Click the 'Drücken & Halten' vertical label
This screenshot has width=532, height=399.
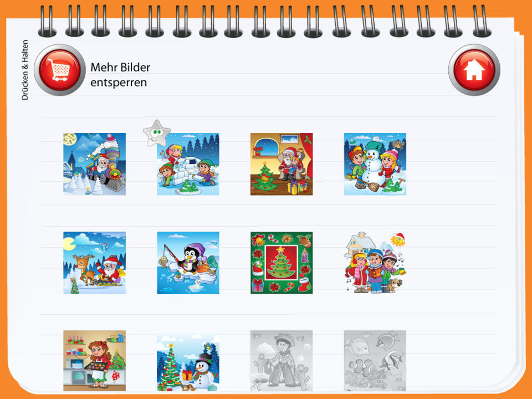[x=25, y=70]
